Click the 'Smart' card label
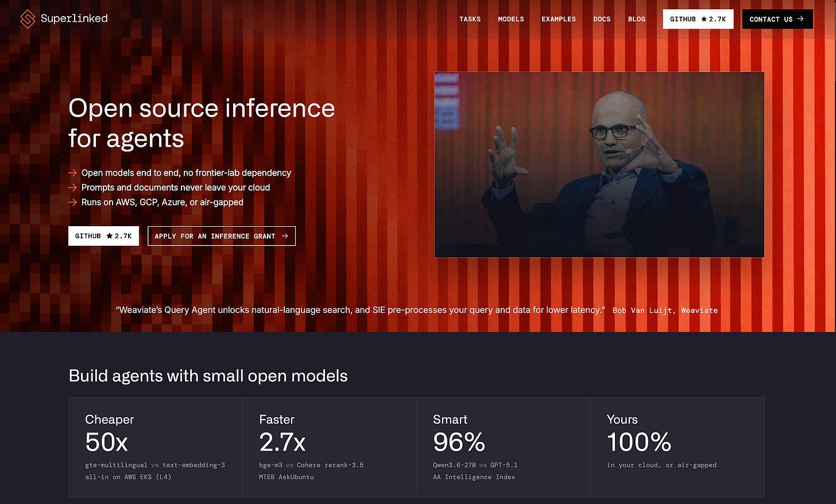836x504 pixels. [450, 420]
